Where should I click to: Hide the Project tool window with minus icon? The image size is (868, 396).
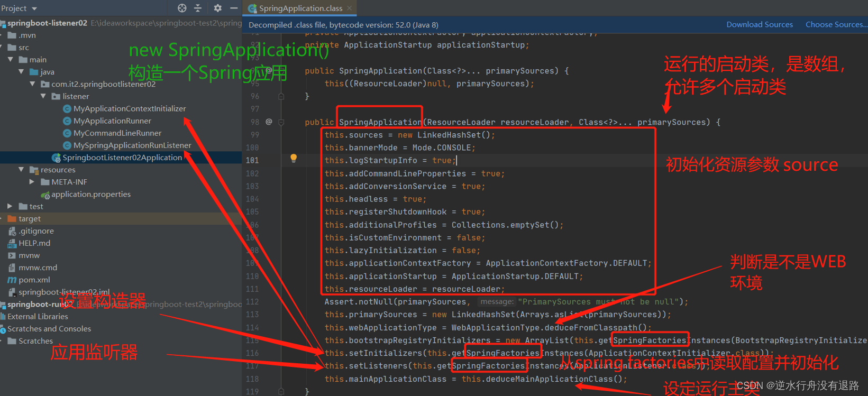233,8
